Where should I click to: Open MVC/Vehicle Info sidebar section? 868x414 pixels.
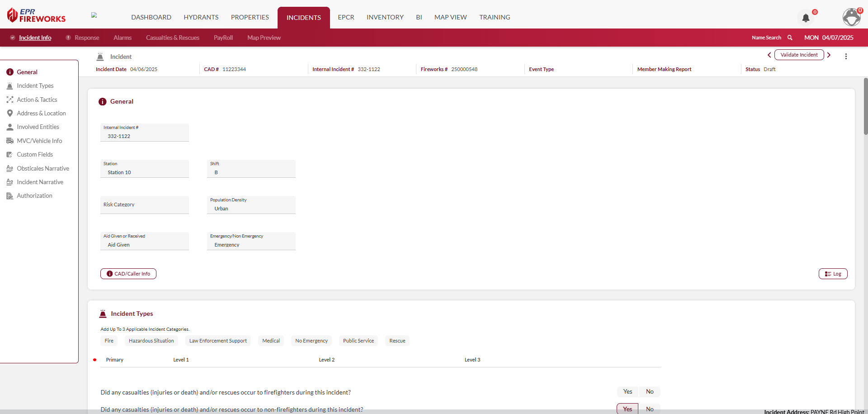[x=39, y=141]
